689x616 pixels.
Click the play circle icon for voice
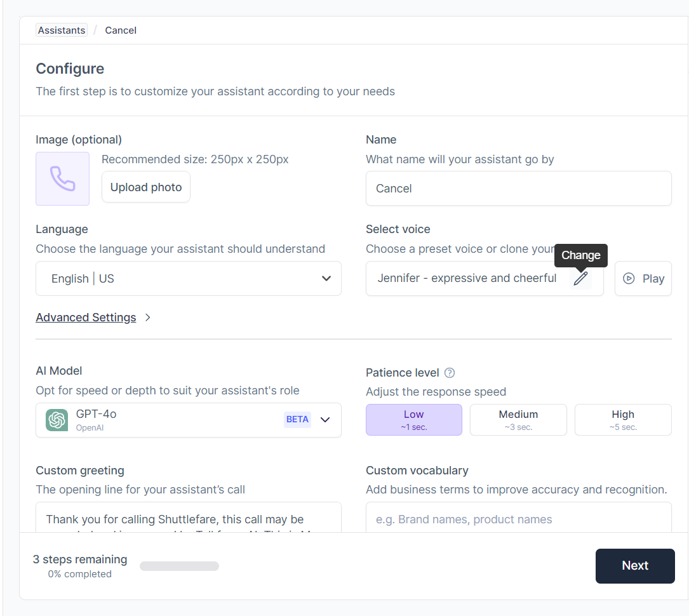click(x=629, y=278)
